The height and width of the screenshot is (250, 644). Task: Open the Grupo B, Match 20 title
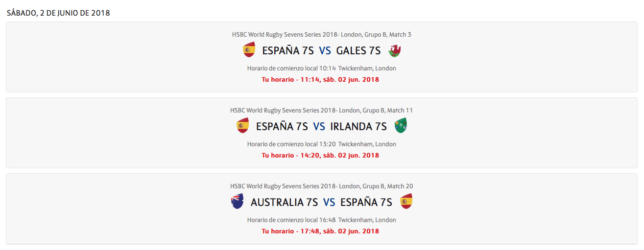point(322,186)
